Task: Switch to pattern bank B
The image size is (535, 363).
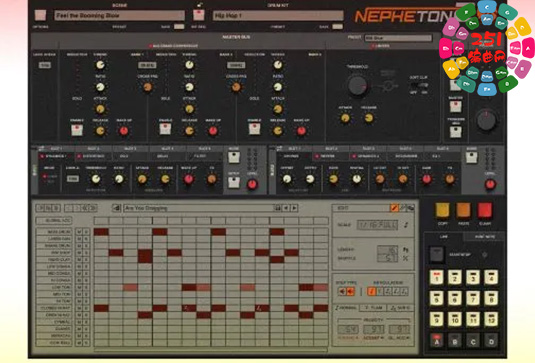Action: point(454,340)
